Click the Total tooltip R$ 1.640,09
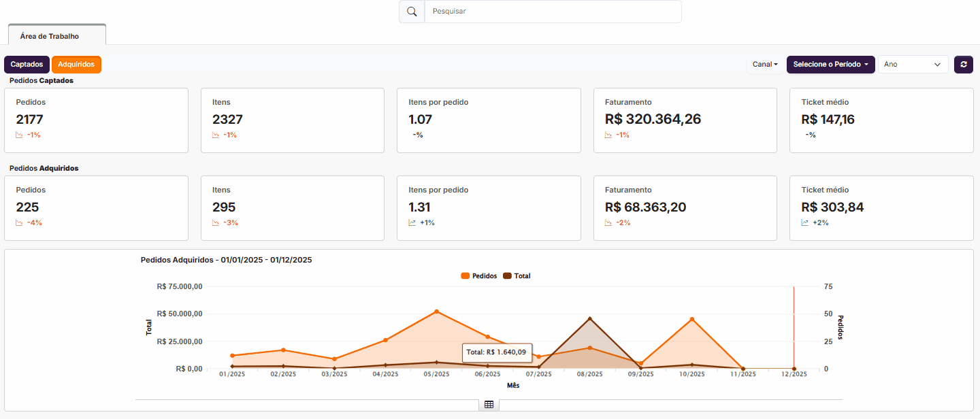Screen dimensions: 980x419 click(496, 352)
